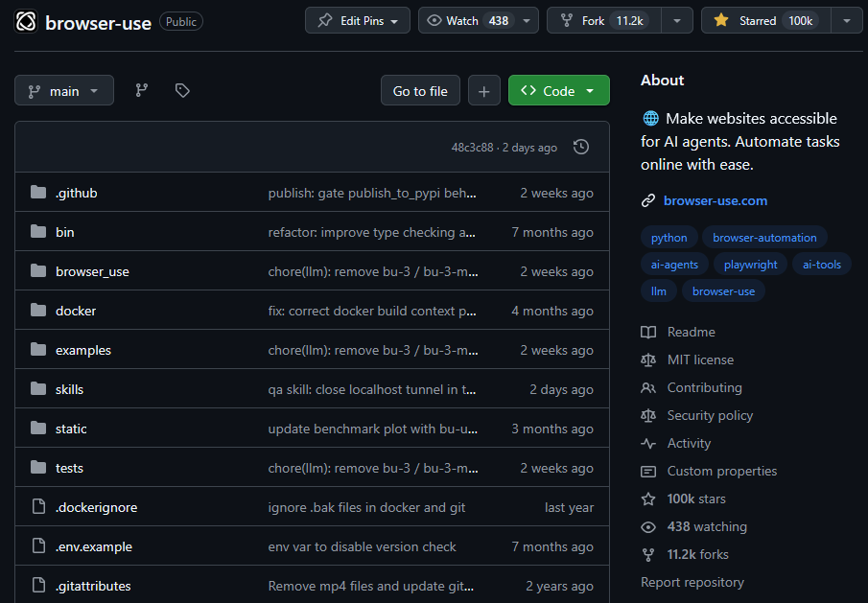
Task: Click the skills folder icon
Action: click(38, 389)
